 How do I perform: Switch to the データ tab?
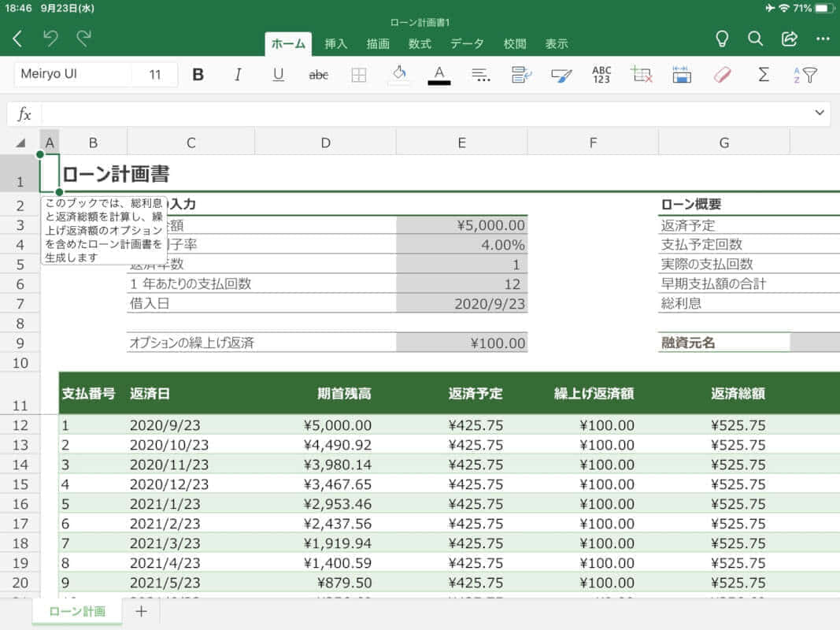[x=467, y=44]
